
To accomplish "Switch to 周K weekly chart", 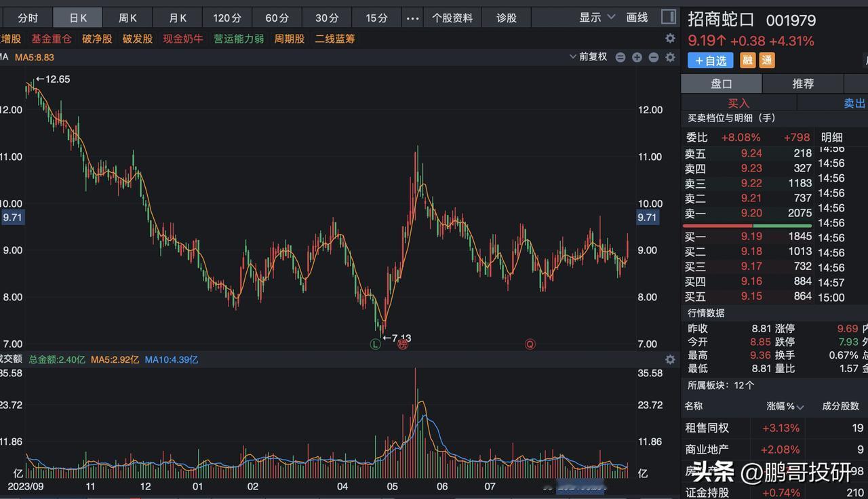I will tap(127, 18).
